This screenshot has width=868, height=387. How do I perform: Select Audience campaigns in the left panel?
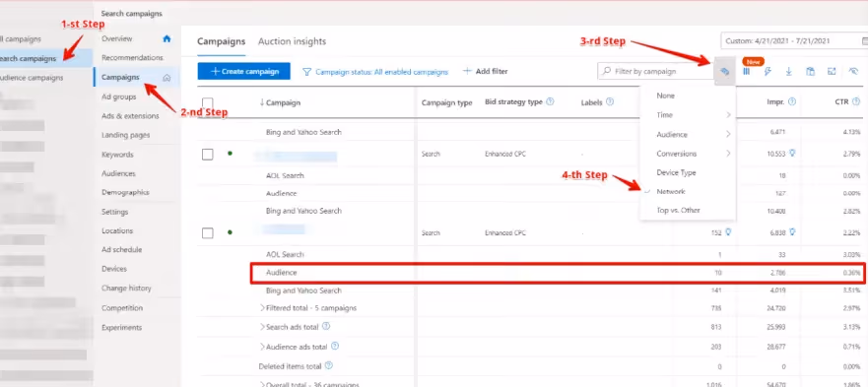32,78
